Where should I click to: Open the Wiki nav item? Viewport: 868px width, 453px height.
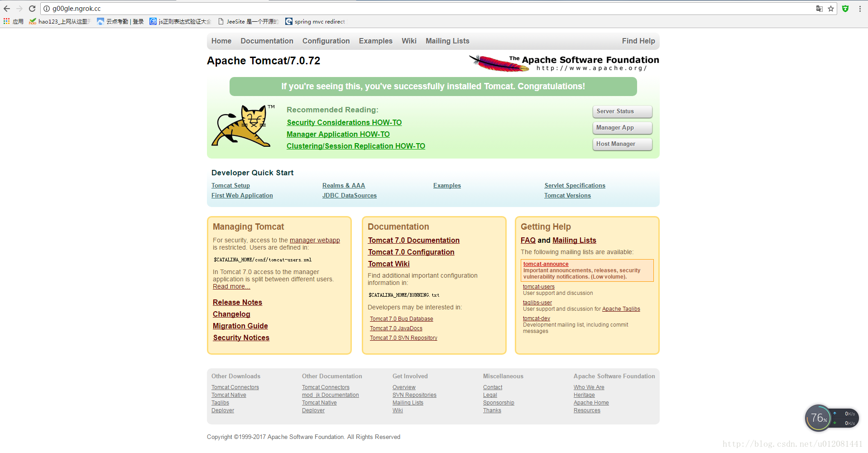409,41
